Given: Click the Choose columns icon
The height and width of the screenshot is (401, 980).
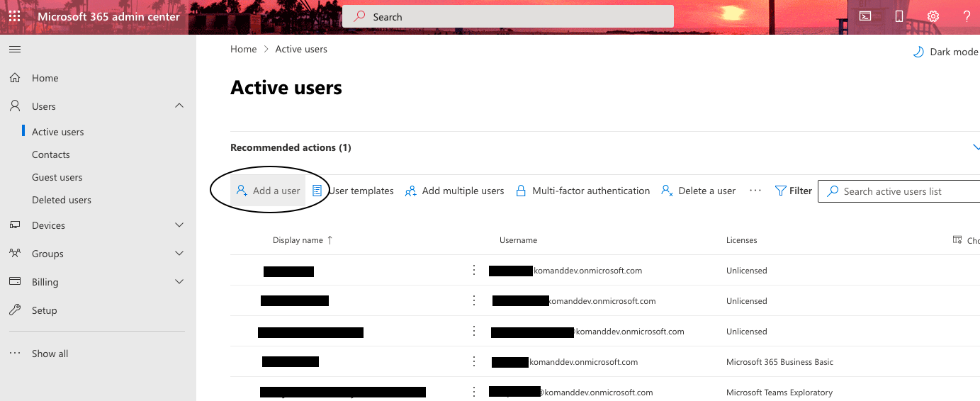Looking at the screenshot, I should click(957, 240).
